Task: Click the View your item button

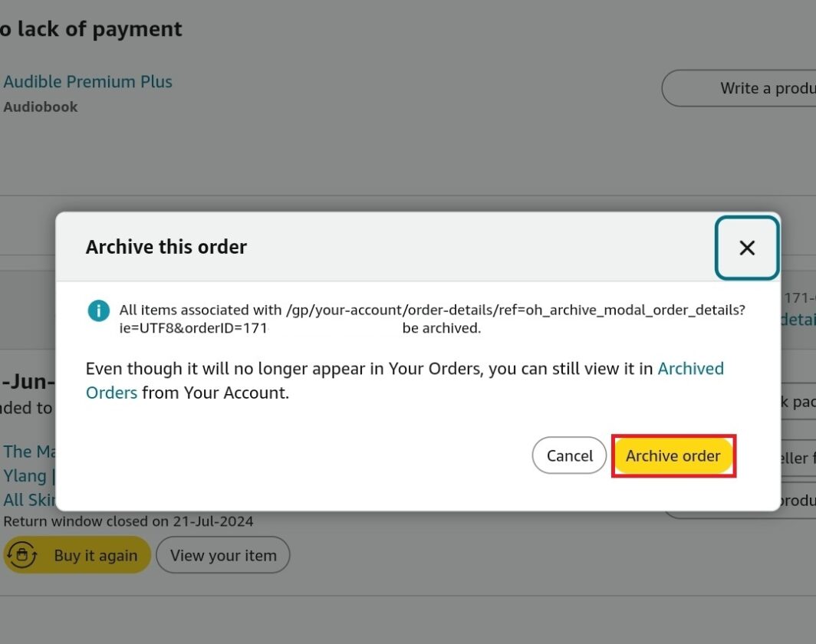Action: coord(222,555)
